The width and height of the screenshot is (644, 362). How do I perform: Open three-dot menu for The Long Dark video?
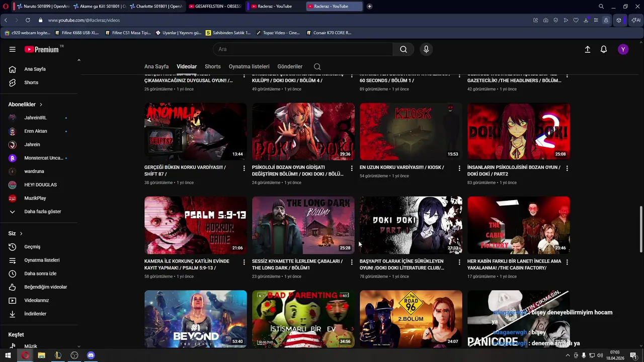point(352,262)
